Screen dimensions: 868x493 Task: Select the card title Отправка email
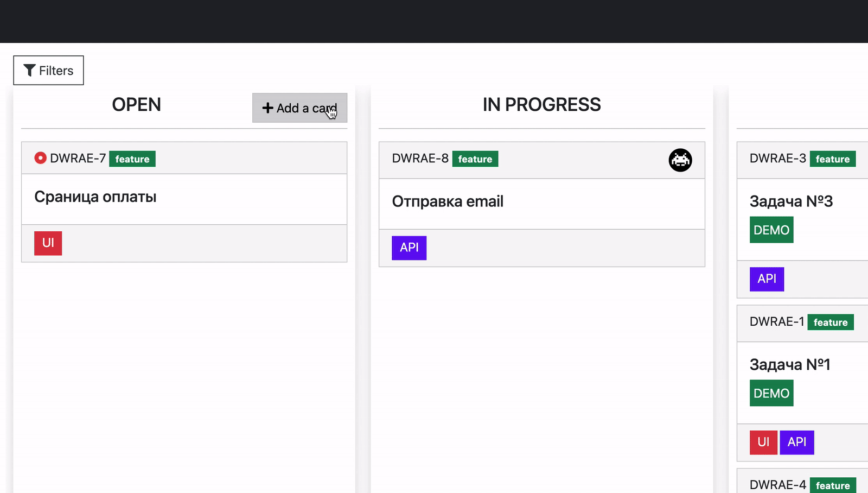point(448,201)
